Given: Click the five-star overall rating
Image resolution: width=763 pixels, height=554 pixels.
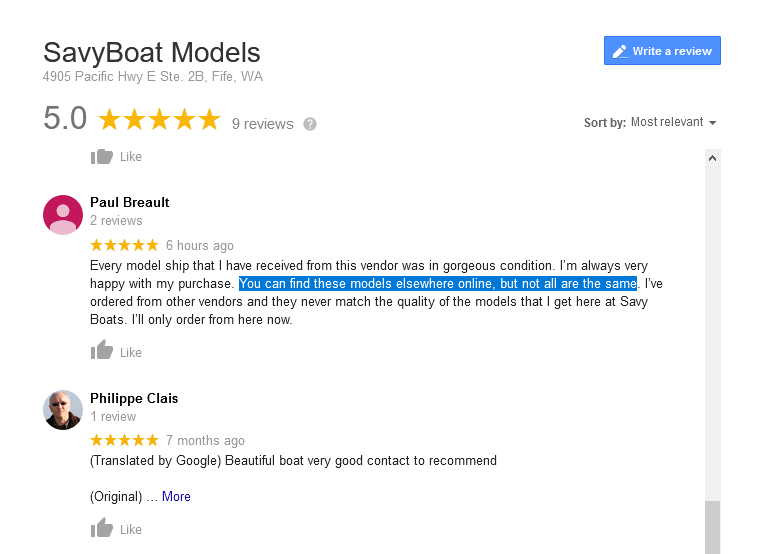Looking at the screenshot, I should [159, 120].
